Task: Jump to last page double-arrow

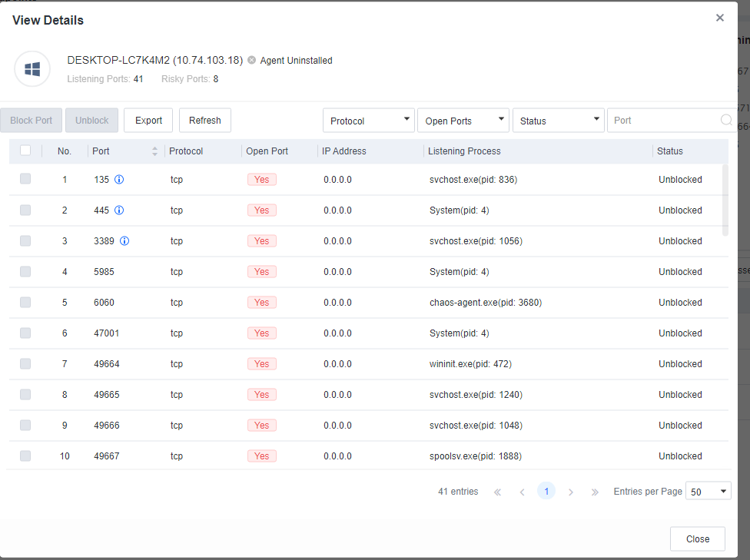Action: 595,492
